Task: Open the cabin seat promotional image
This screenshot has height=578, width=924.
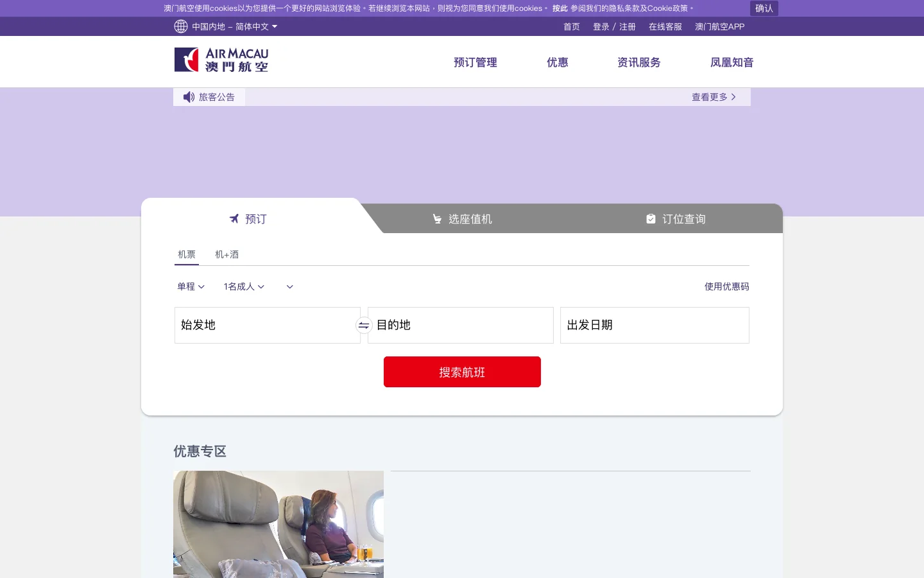Action: 278,524
